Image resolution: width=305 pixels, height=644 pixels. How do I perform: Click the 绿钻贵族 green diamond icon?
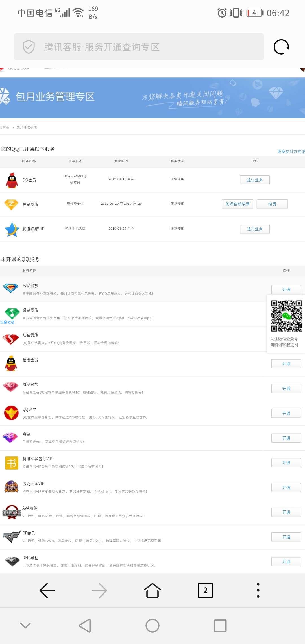[12, 314]
